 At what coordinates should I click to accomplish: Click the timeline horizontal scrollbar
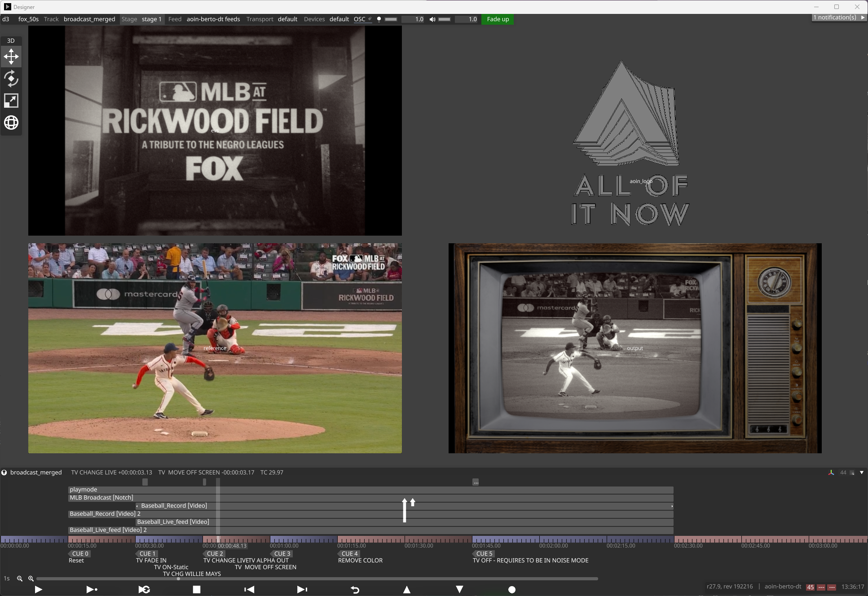point(317,579)
